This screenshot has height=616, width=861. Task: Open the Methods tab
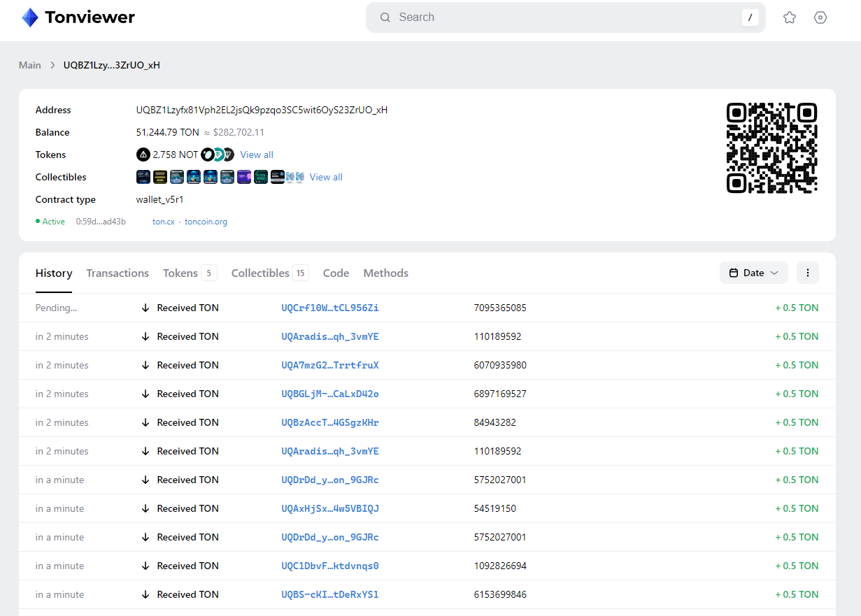(385, 273)
